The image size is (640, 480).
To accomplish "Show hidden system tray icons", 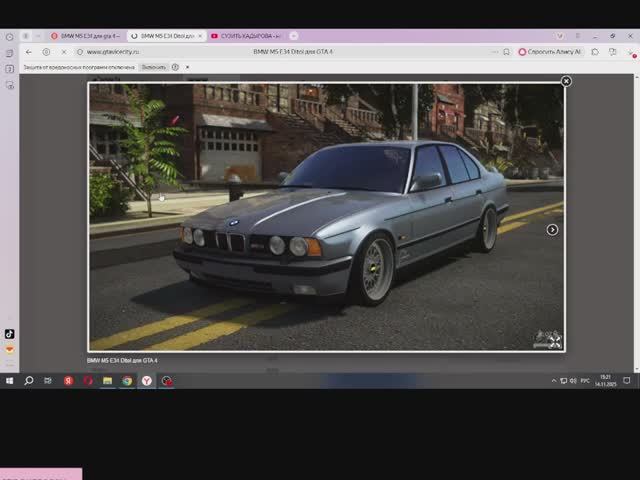I will pyautogui.click(x=553, y=381).
